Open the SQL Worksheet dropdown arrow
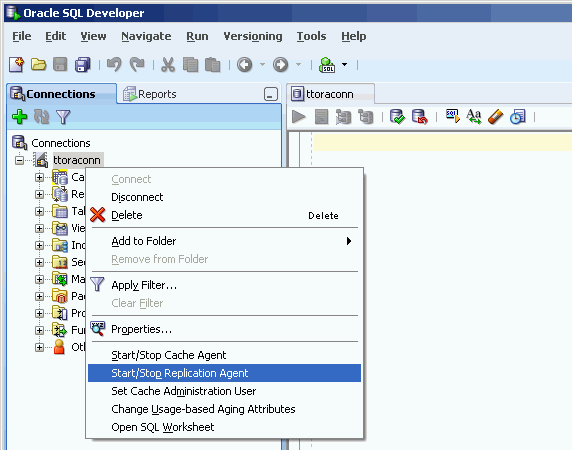The image size is (572, 450). pos(344,65)
